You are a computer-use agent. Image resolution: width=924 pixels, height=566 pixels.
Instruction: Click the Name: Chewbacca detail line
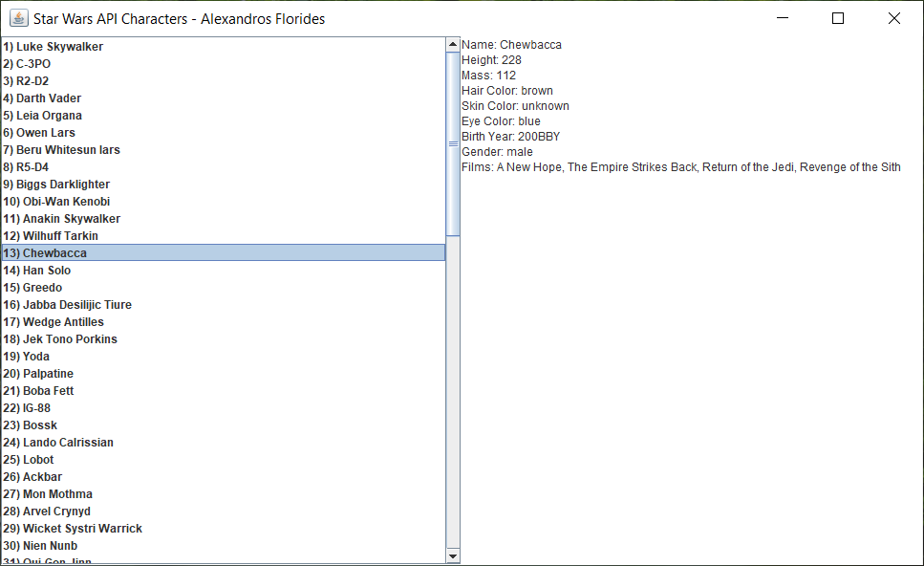point(511,45)
